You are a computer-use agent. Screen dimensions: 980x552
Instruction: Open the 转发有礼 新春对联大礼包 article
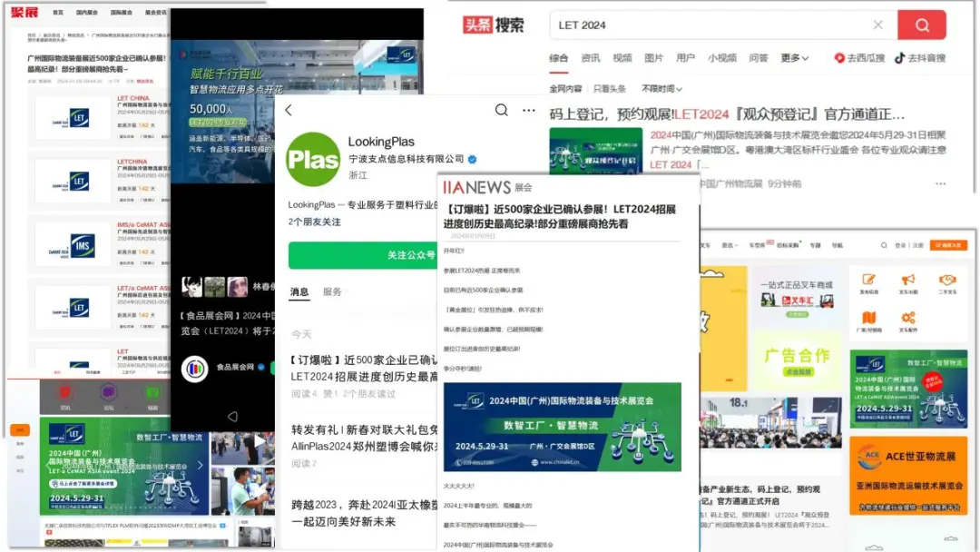(365, 439)
